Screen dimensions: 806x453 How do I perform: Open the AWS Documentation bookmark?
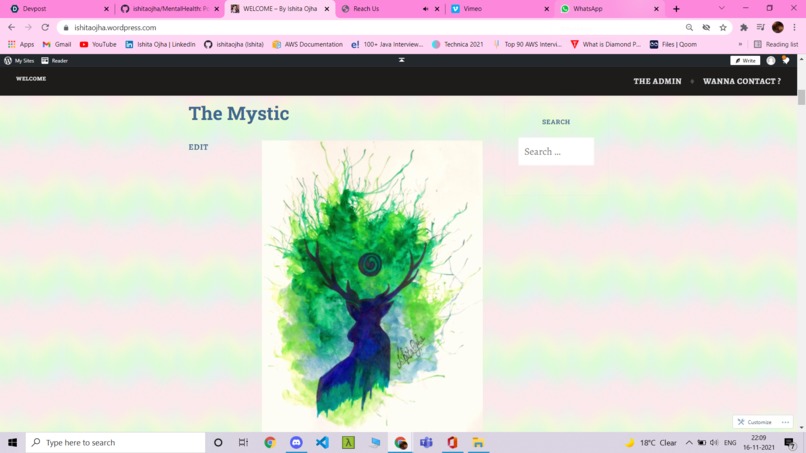point(307,44)
